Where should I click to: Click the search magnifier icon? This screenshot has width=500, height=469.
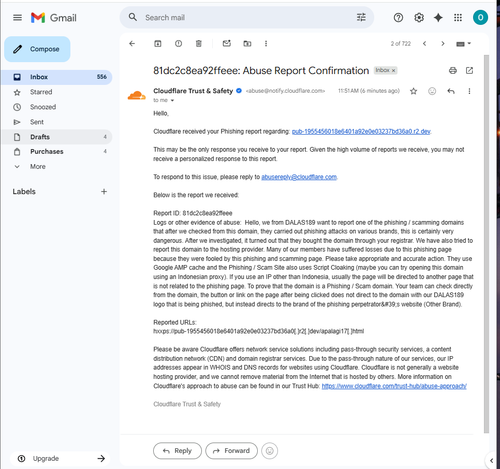pos(133,17)
